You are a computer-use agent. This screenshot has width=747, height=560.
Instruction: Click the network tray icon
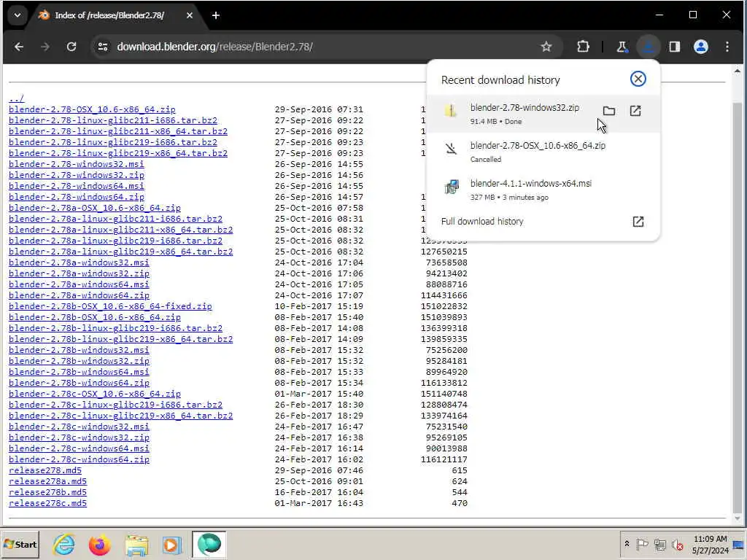pos(659,544)
